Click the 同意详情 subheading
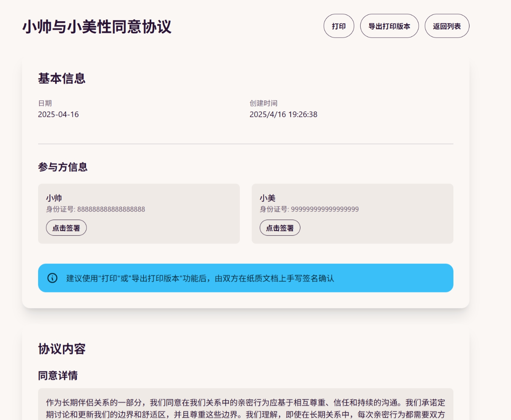This screenshot has width=511, height=420. pyautogui.click(x=58, y=375)
